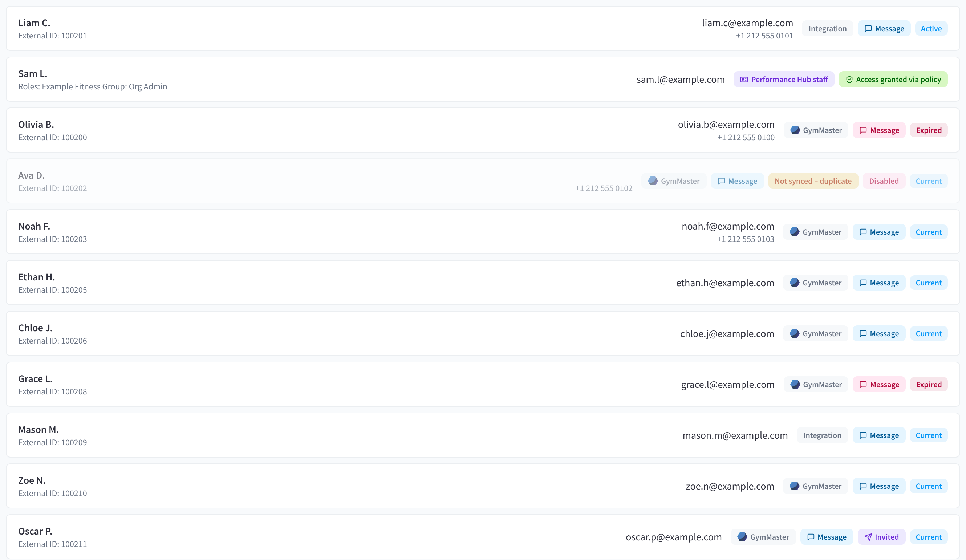Click the chat bubble icon in Ethan H.'s Message button
The image size is (966, 560).
pyautogui.click(x=862, y=283)
